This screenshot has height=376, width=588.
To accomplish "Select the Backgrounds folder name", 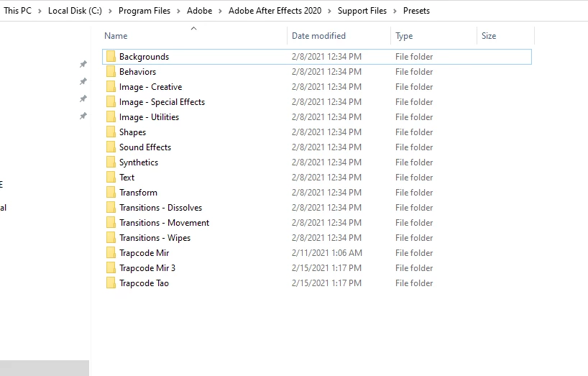I will [144, 57].
